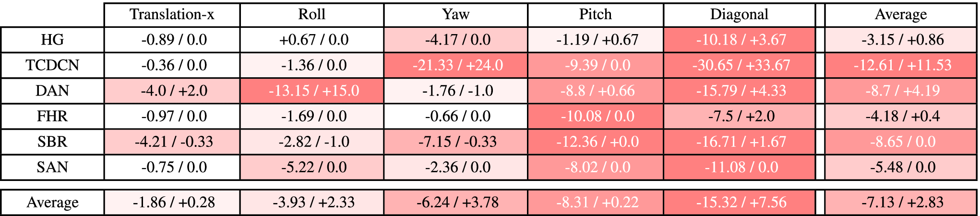Select the DAN row label

pyautogui.click(x=52, y=91)
